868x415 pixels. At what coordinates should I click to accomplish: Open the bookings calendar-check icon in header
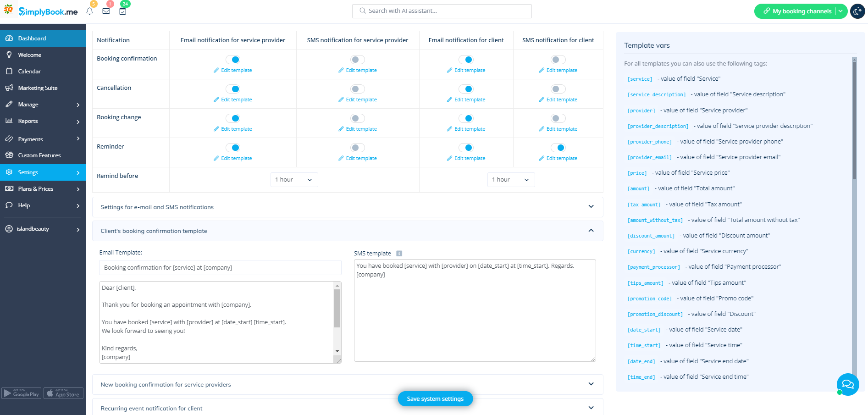click(122, 11)
